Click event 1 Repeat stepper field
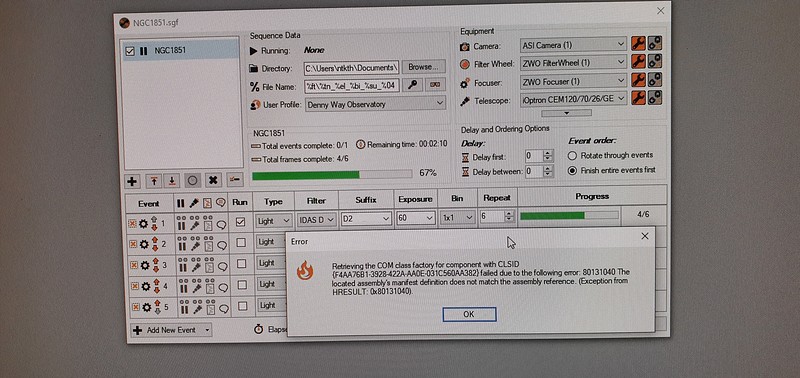Viewport: 800px width, 378px height. point(497,216)
